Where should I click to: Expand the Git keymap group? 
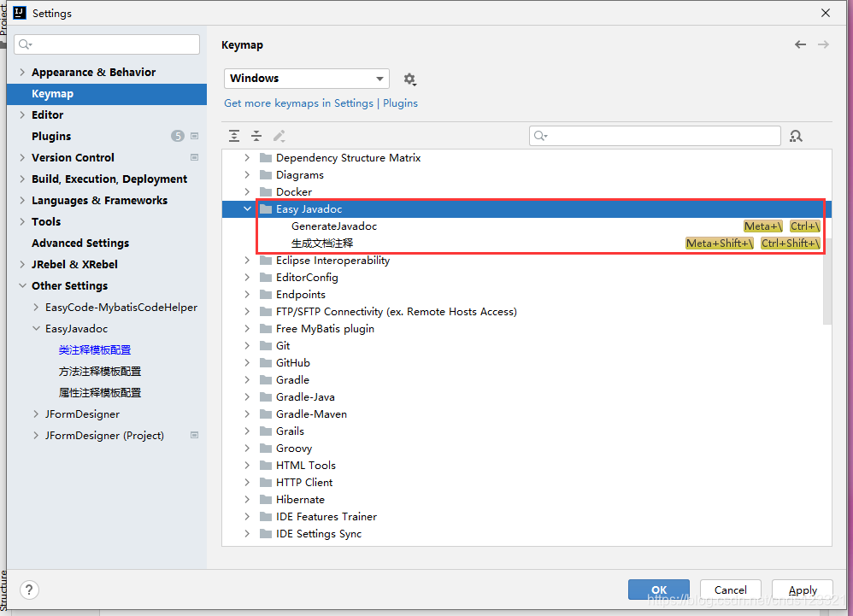point(248,346)
